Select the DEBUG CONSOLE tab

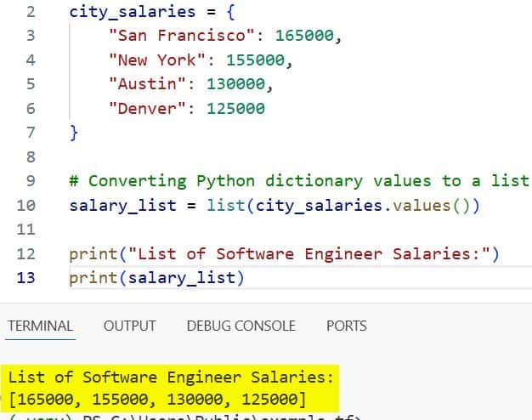click(241, 326)
